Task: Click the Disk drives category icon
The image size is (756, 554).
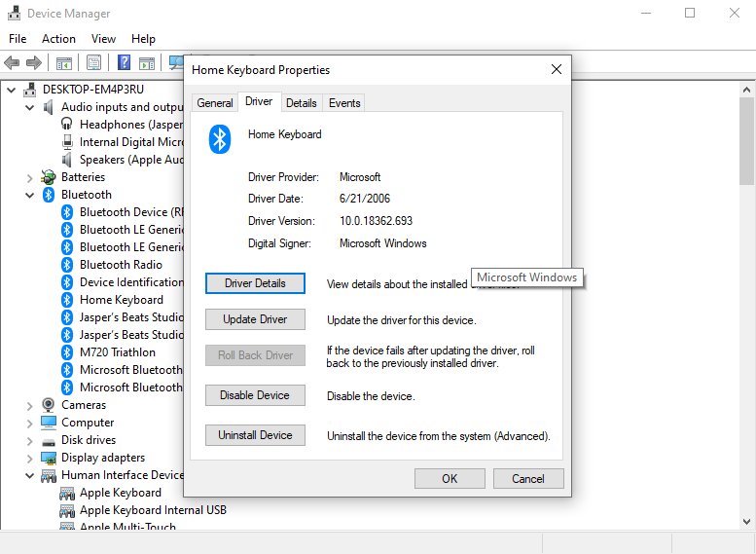Action: point(49,442)
